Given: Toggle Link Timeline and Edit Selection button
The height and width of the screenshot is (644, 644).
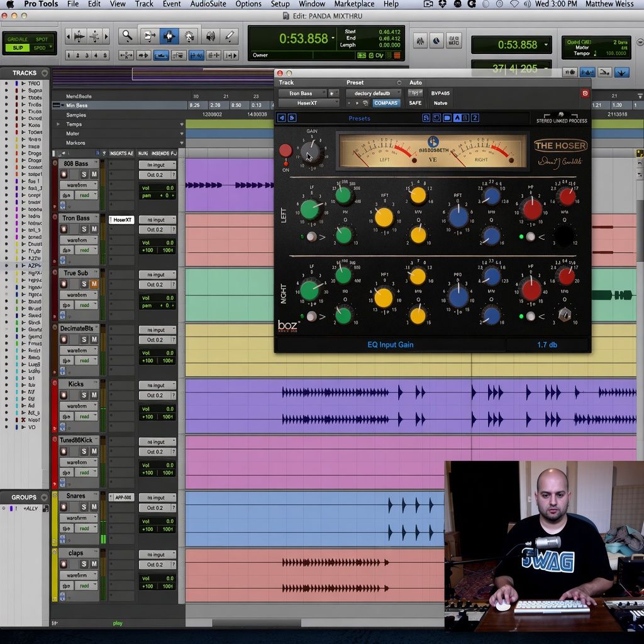Looking at the screenshot, I should [196, 55].
